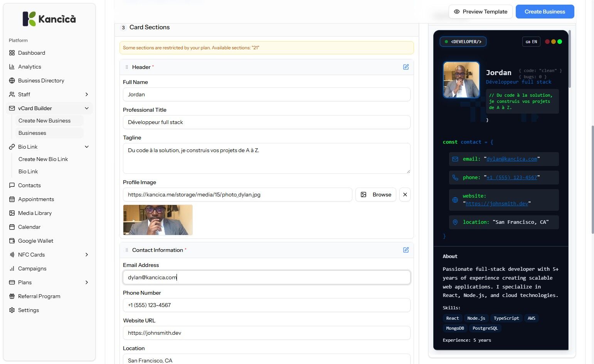This screenshot has width=594, height=364.
Task: Remove the profile image with X button
Action: click(405, 195)
